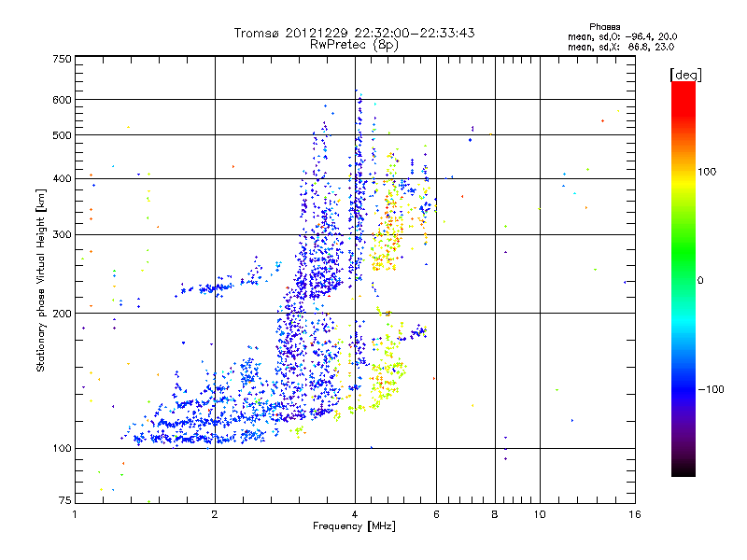Click the 'RwPretec (8p)' subtitle

354,45
